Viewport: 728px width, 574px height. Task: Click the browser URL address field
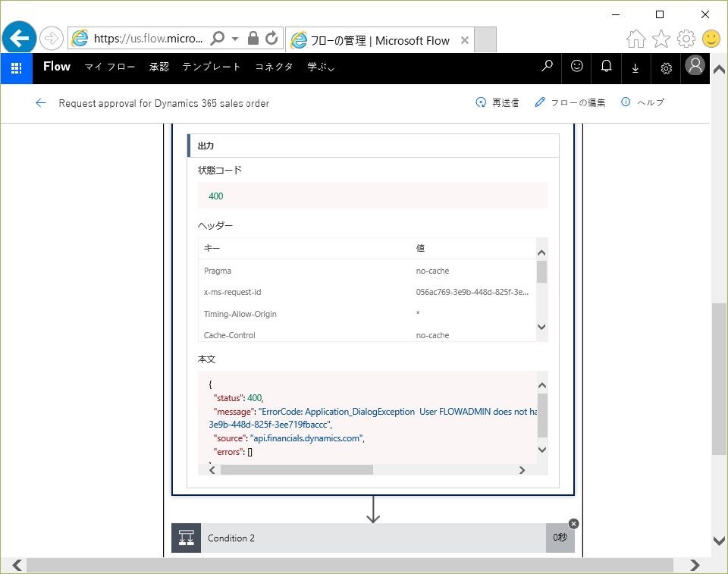pyautogui.click(x=148, y=38)
